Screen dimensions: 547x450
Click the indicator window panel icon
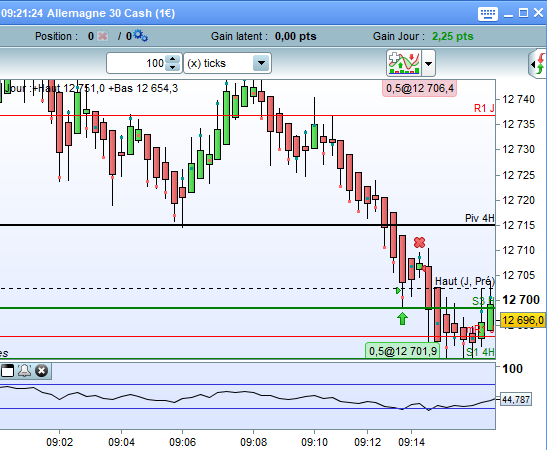[x=7, y=371]
